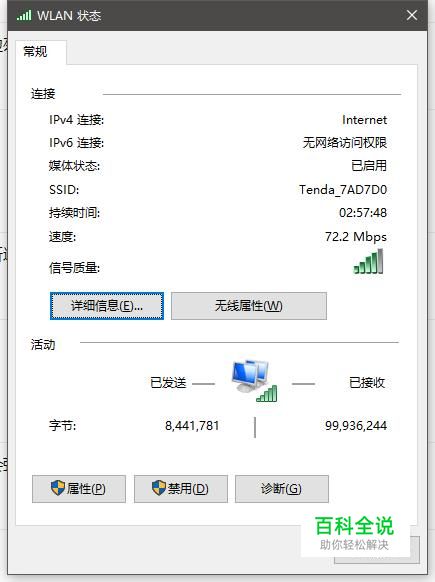435x582 pixels.
Task: Close the WLAN 状态 dialog
Action: coord(412,15)
